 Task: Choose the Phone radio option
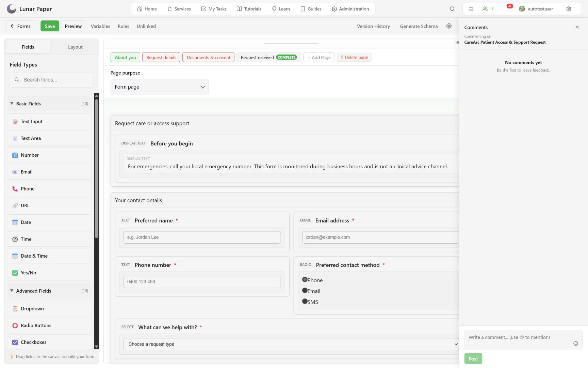(x=305, y=279)
